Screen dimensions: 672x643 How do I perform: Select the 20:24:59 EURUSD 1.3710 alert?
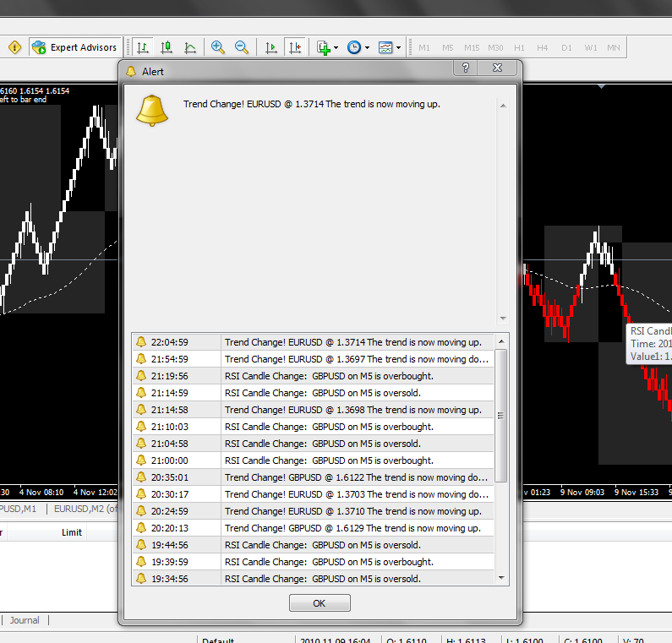[x=313, y=511]
